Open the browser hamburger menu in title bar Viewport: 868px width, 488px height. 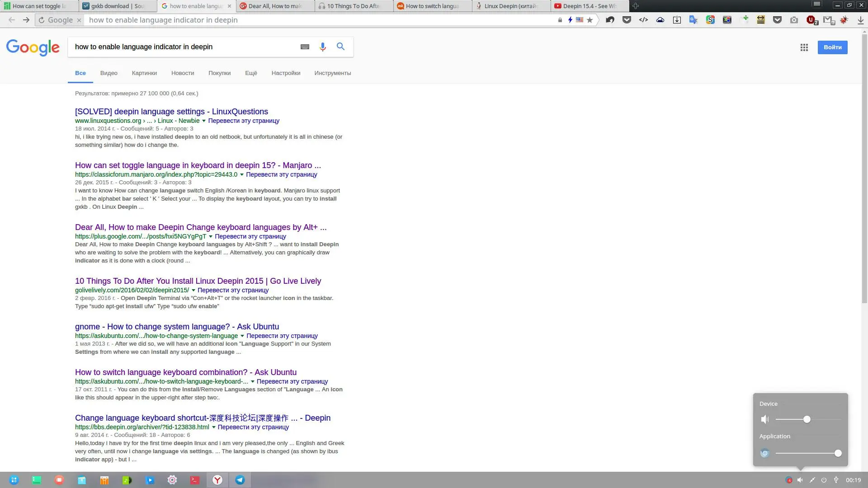coord(816,4)
